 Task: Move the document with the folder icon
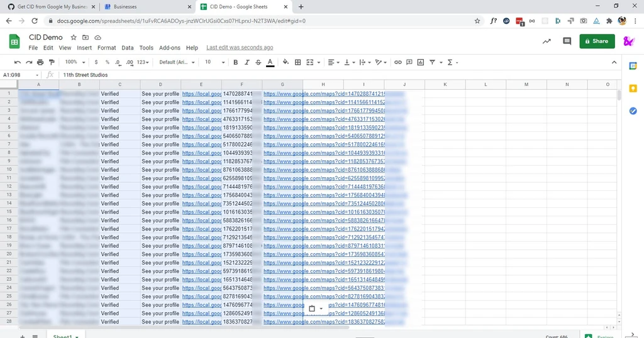click(x=86, y=37)
